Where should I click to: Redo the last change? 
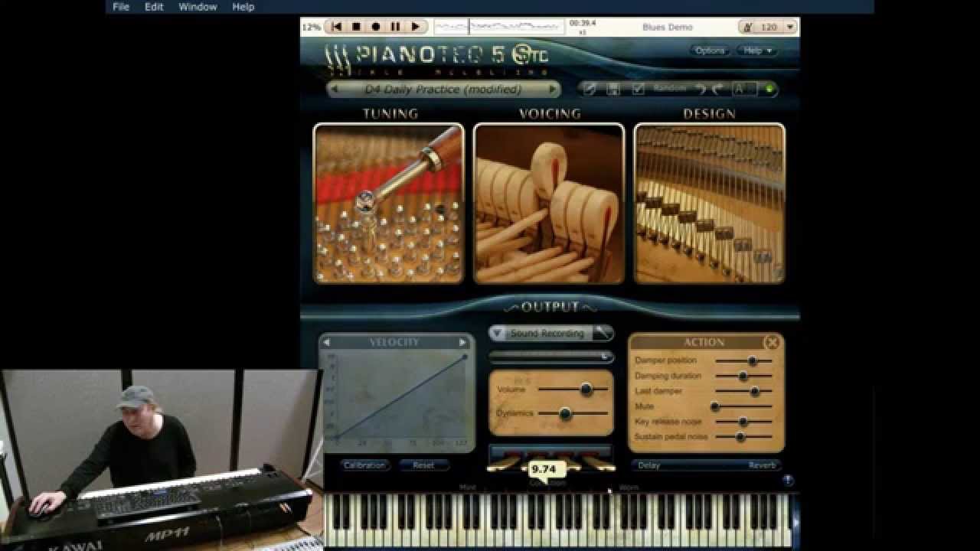pyautogui.click(x=717, y=90)
